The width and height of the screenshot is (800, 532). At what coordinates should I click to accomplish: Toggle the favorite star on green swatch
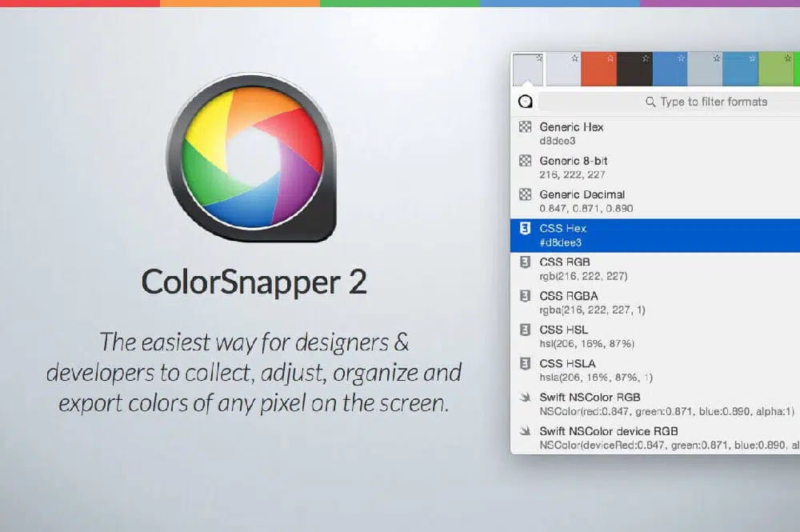[787, 58]
